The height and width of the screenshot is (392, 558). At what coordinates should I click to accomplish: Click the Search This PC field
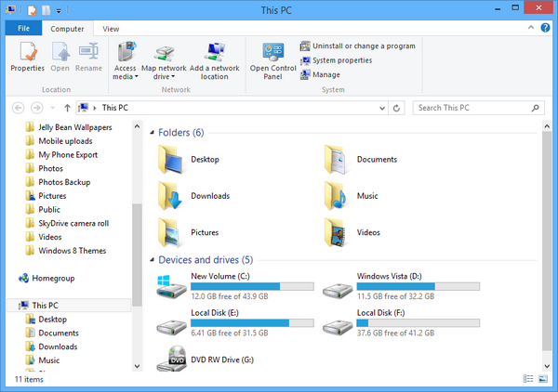click(478, 108)
